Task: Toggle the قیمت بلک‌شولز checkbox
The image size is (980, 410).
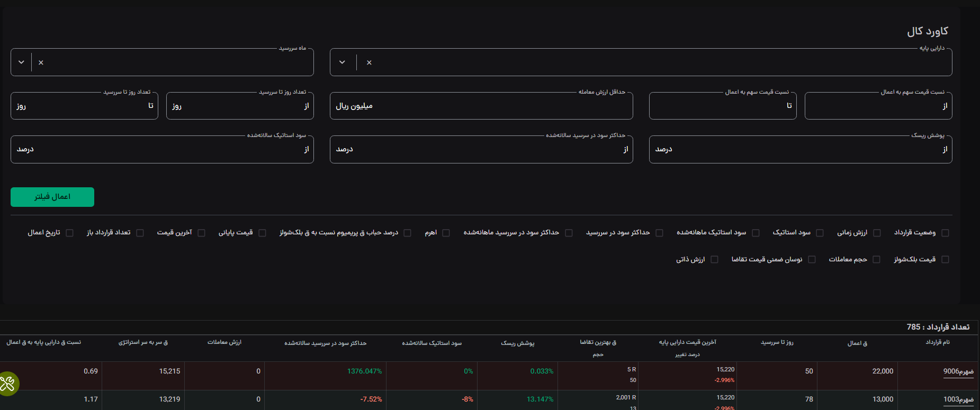Action: (x=945, y=259)
